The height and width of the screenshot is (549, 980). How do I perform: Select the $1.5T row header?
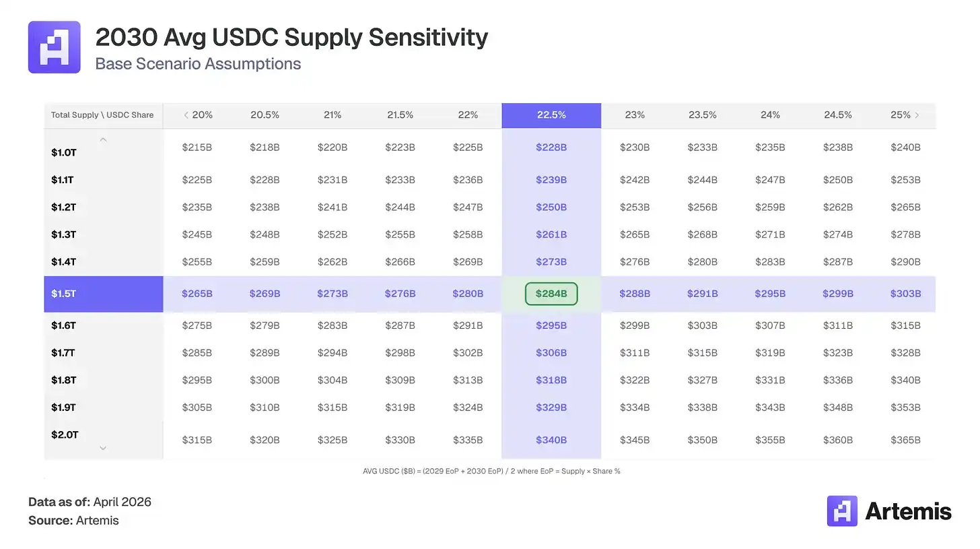point(103,294)
